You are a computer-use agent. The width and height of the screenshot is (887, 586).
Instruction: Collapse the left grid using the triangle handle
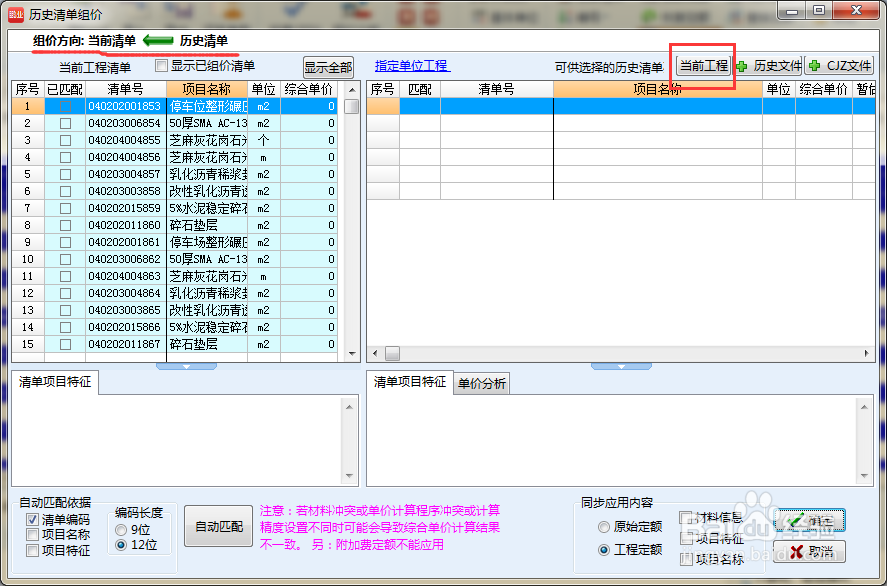tap(187, 368)
